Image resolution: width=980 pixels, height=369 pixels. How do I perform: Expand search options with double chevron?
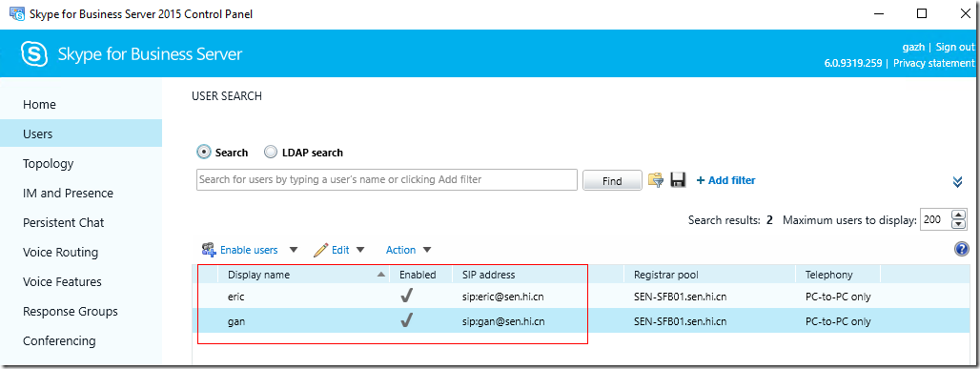pos(957,181)
